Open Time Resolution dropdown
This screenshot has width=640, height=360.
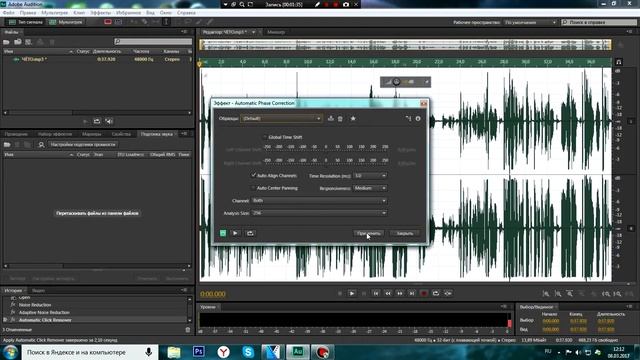point(370,176)
